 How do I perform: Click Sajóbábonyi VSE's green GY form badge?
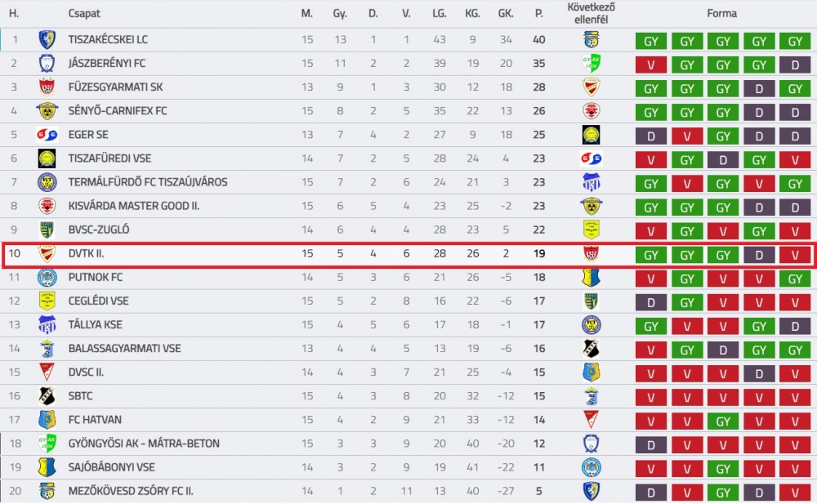(723, 469)
